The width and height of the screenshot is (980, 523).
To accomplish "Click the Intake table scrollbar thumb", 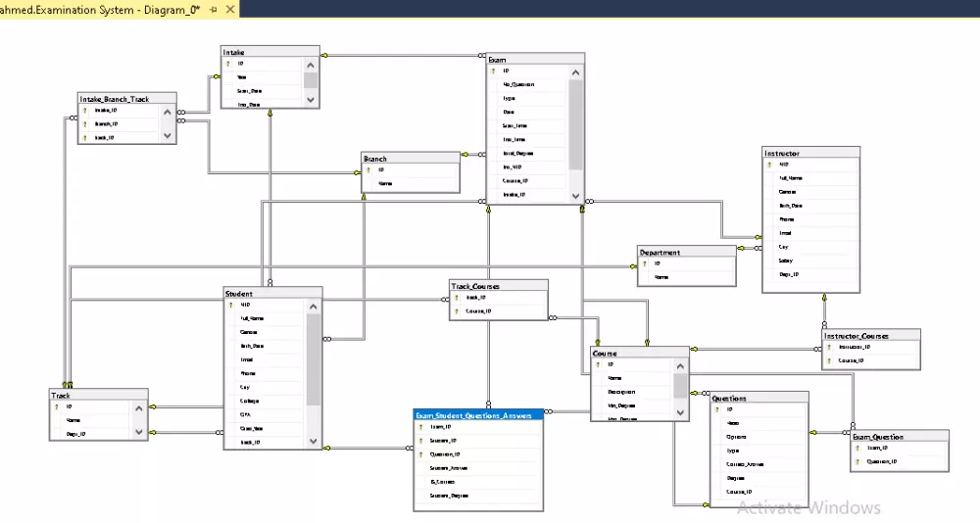I will point(311,80).
